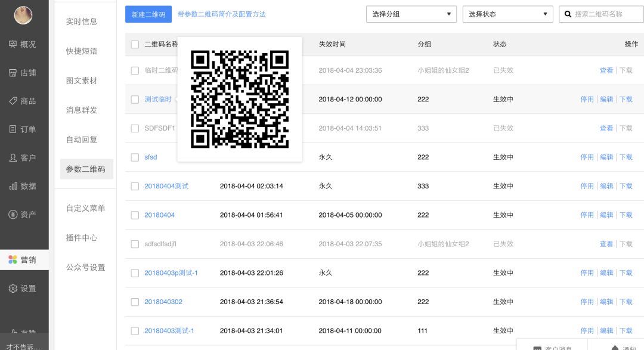Click 下载 in the 测试临时 row
Image resolution: width=644 pixels, height=350 pixels.
pos(626,100)
